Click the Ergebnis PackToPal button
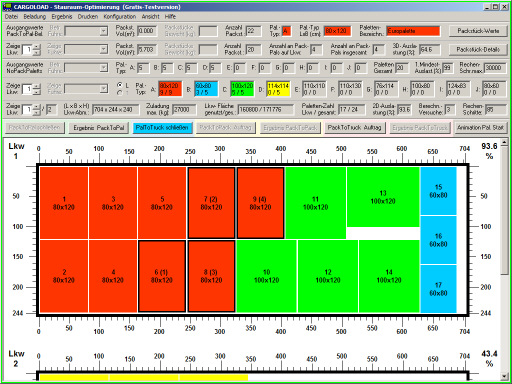Viewport: 512px width, 384px height. [x=99, y=128]
